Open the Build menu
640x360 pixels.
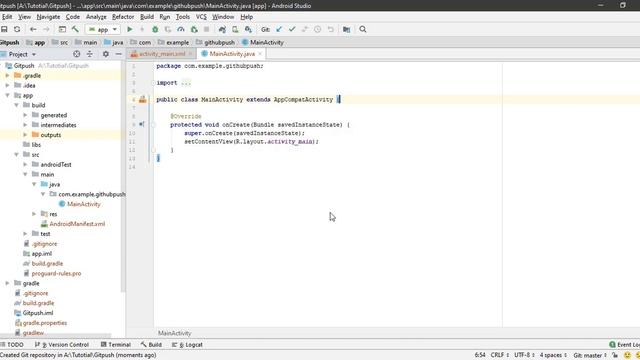[147, 17]
